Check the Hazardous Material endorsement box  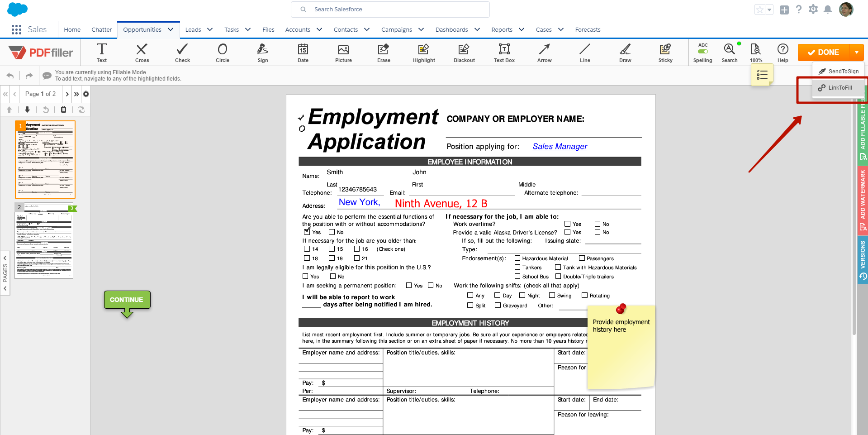tap(517, 258)
